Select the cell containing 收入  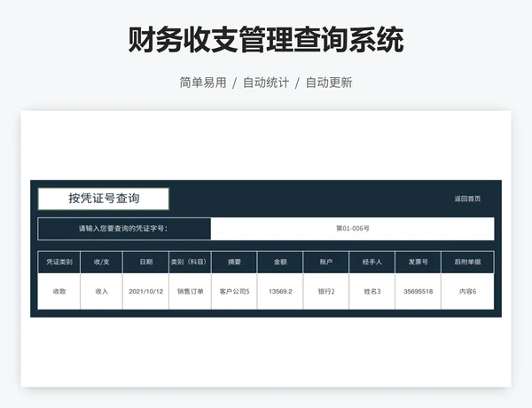click(101, 292)
